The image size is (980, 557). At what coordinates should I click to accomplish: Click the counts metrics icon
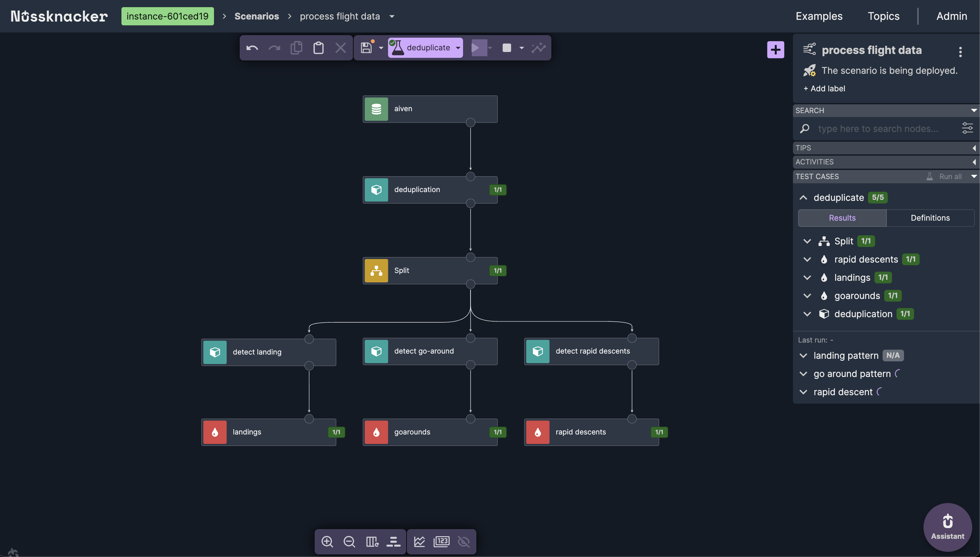[442, 541]
